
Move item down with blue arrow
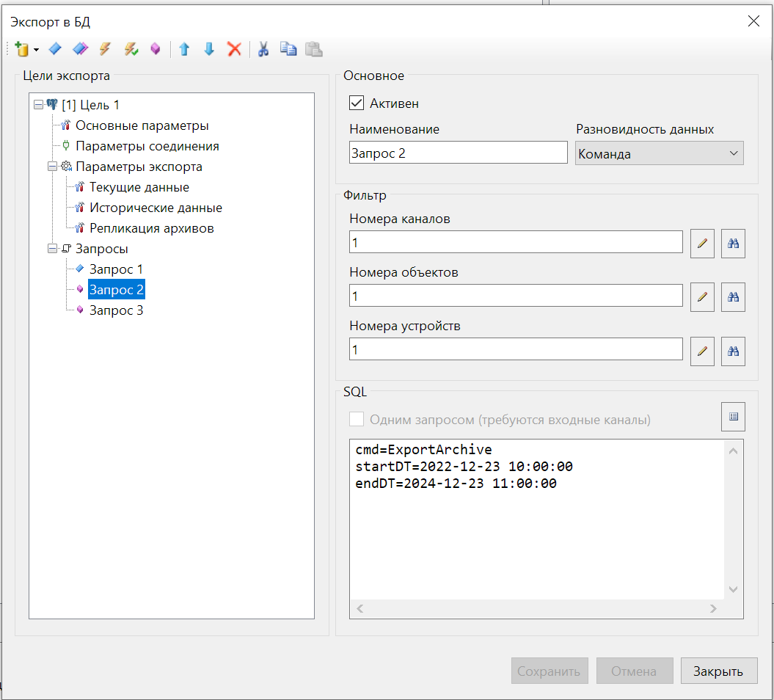(x=209, y=49)
